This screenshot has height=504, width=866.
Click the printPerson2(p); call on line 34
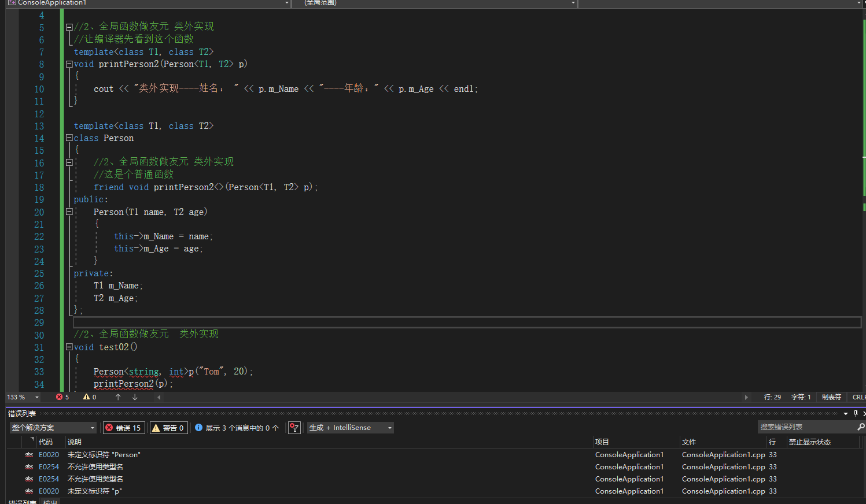coord(133,384)
